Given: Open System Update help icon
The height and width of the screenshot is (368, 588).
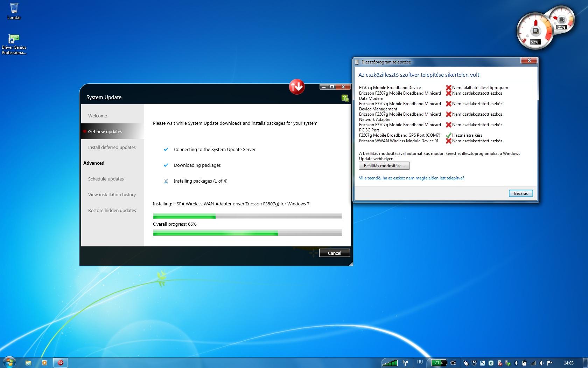Looking at the screenshot, I should click(345, 98).
